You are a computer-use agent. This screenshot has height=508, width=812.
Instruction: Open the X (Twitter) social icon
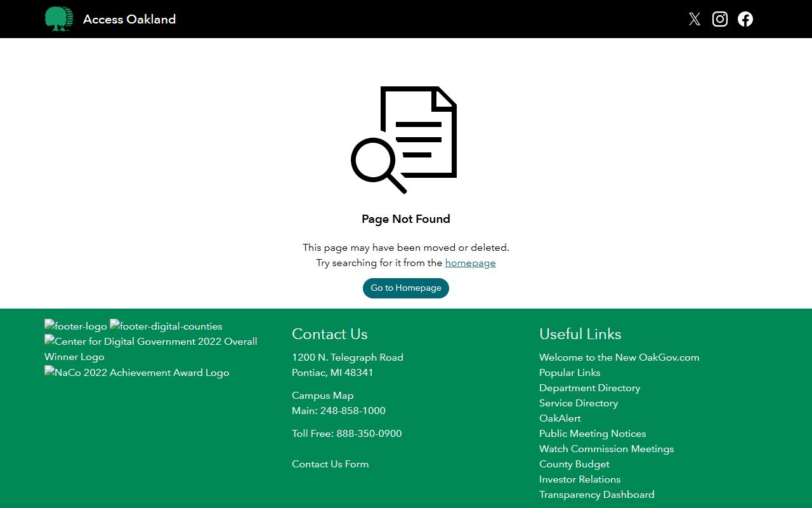pyautogui.click(x=695, y=19)
